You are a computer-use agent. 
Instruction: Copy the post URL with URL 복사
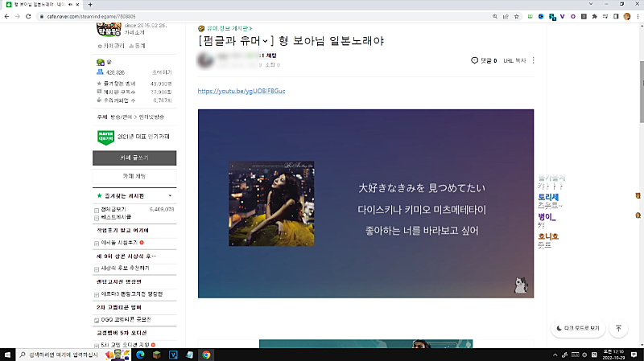click(514, 60)
